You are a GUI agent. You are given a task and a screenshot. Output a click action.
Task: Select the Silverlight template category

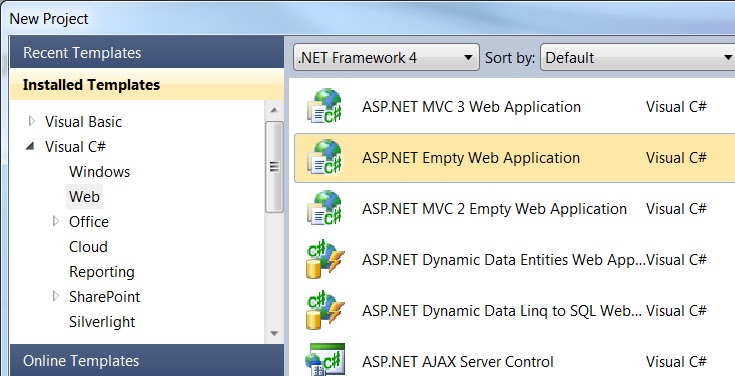coord(102,322)
